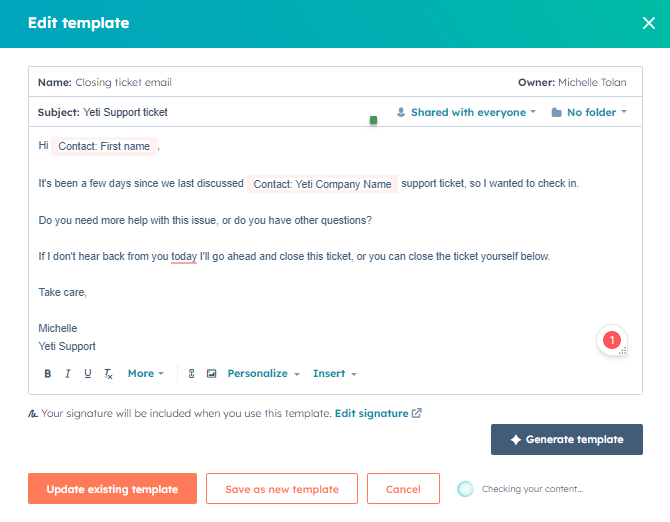This screenshot has width=670, height=522.
Task: Underline the selected text
Action: (x=88, y=374)
